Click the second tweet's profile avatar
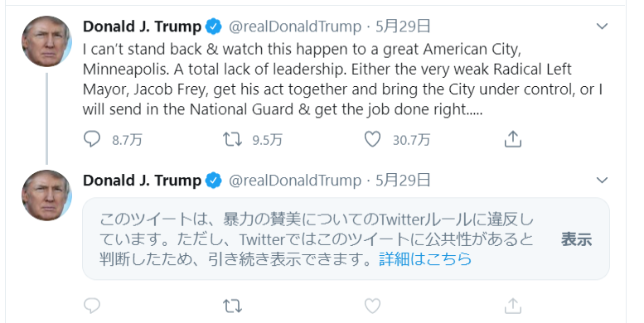 [x=46, y=195]
